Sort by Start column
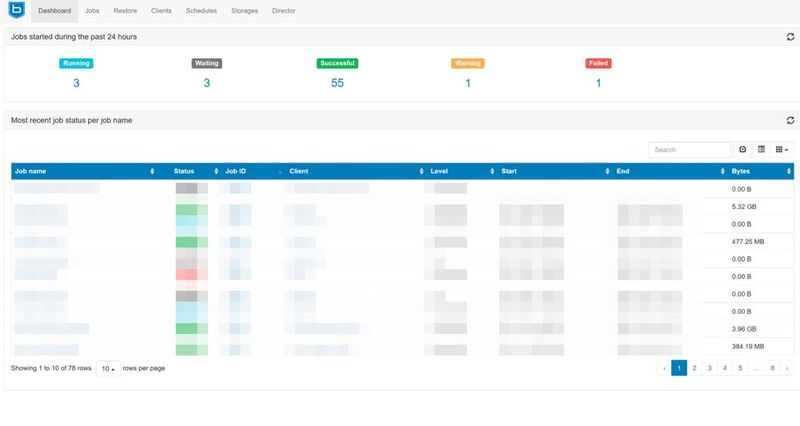 coord(556,171)
